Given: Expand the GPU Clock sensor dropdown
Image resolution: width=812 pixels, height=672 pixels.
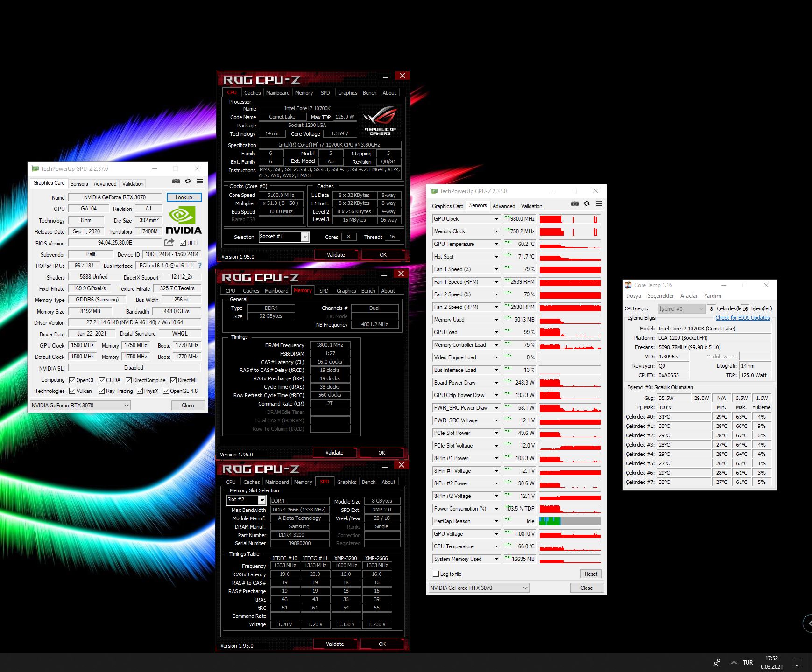Looking at the screenshot, I should point(496,219).
